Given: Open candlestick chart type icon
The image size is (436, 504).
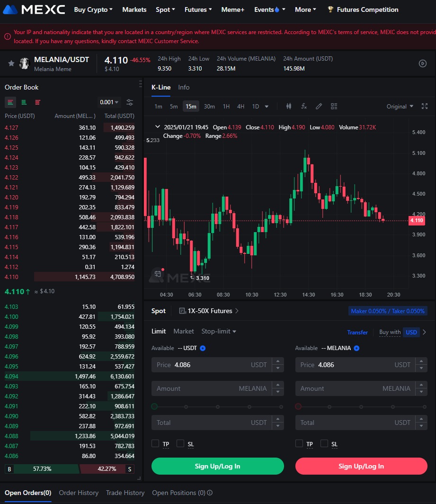Looking at the screenshot, I should [x=289, y=106].
